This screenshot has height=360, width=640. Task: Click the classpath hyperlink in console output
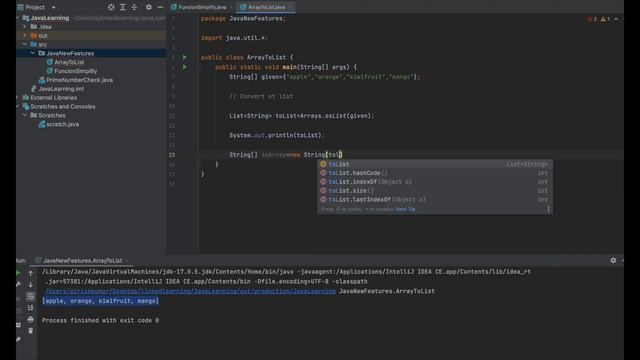(191, 291)
